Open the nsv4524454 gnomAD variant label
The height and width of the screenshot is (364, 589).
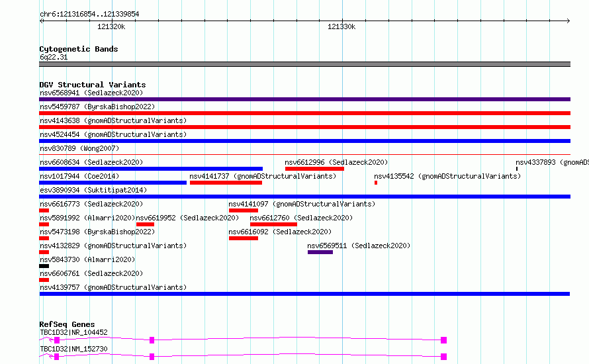(x=113, y=134)
